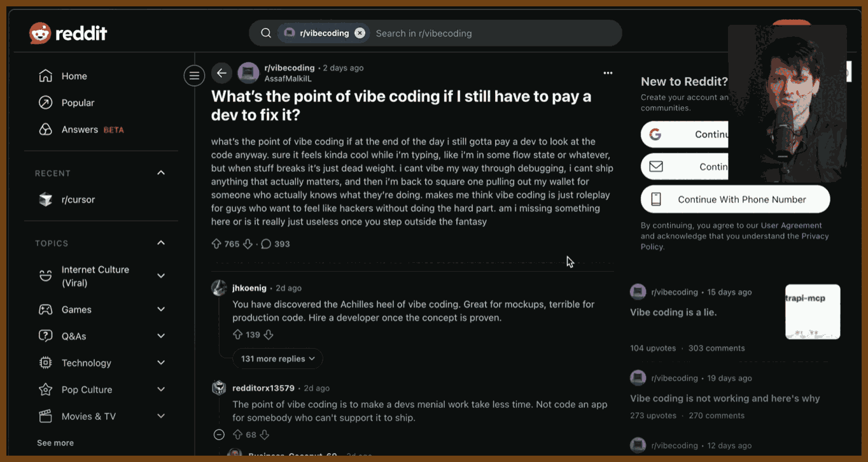Click the Reddit logo icon
This screenshot has height=462, width=868.
(40, 33)
